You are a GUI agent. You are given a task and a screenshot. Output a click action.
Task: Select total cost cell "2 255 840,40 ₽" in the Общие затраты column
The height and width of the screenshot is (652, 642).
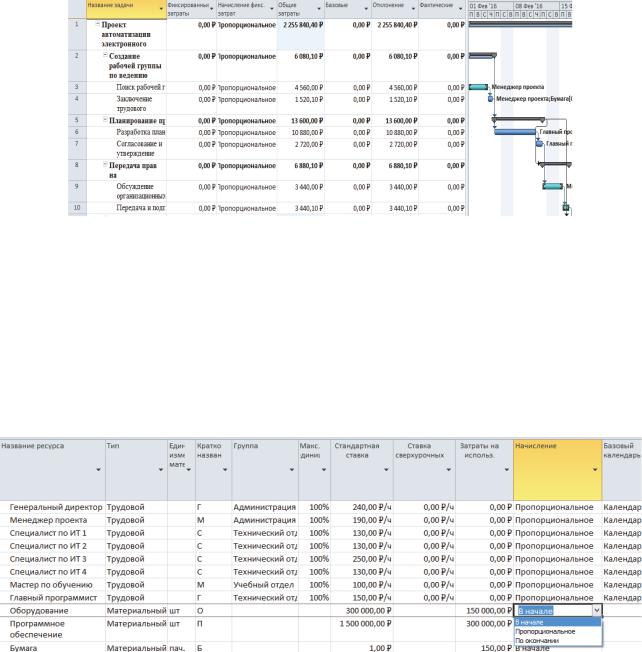301,35
